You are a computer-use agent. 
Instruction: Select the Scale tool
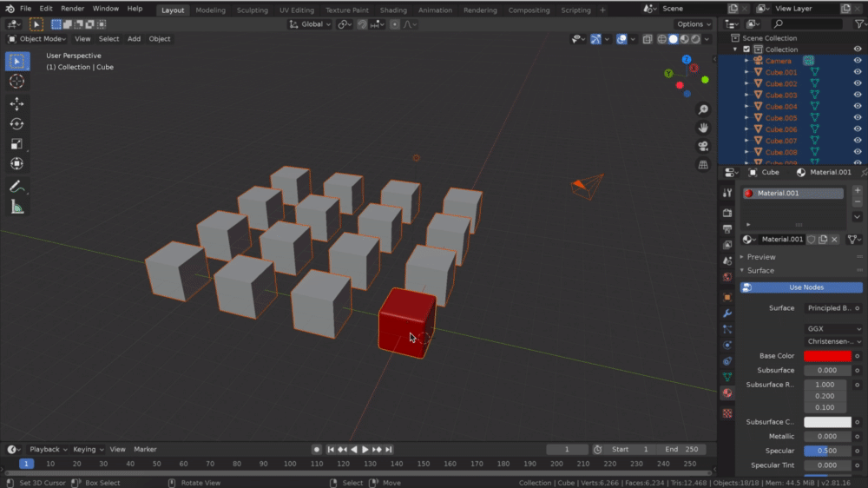pos(16,143)
